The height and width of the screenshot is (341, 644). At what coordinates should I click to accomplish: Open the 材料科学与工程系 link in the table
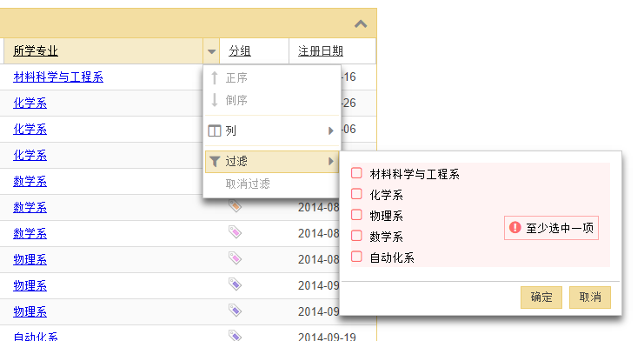tap(58, 77)
